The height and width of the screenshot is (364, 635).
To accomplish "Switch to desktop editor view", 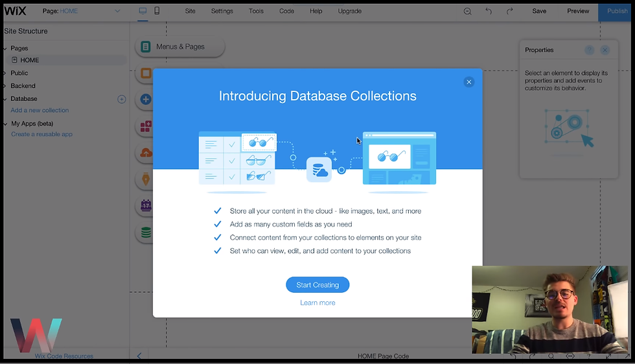I will (x=143, y=11).
